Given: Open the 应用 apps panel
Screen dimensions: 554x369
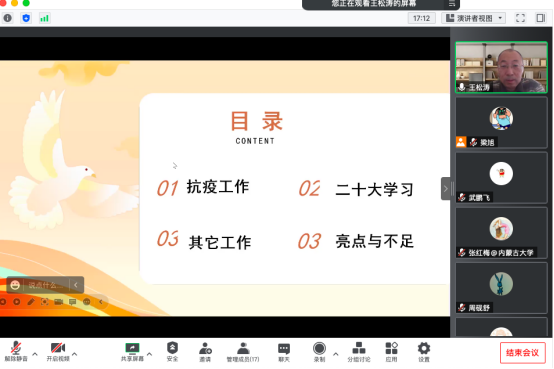Looking at the screenshot, I should (x=391, y=352).
